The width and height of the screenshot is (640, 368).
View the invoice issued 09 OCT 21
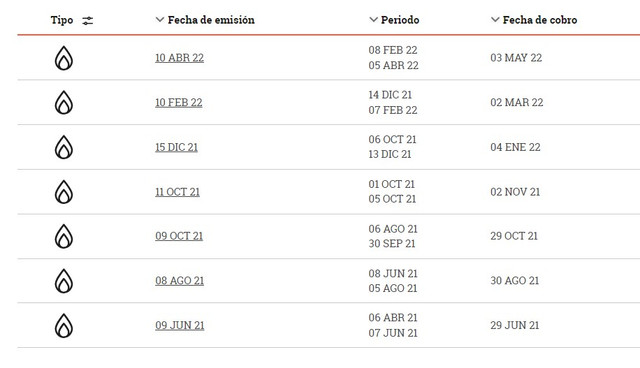click(179, 236)
